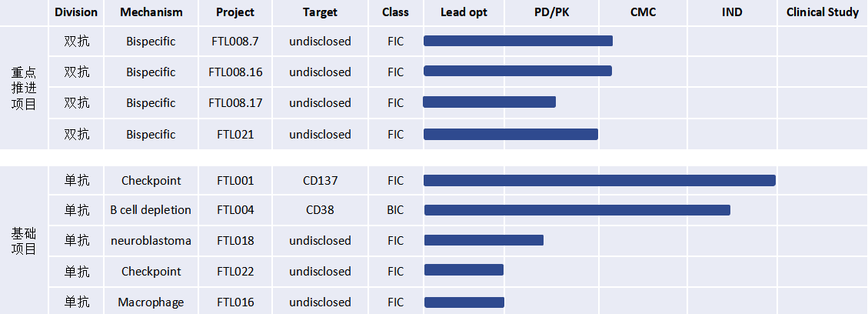This screenshot has height=314, width=868.
Task: Select the Mechanism column header
Action: point(151,12)
